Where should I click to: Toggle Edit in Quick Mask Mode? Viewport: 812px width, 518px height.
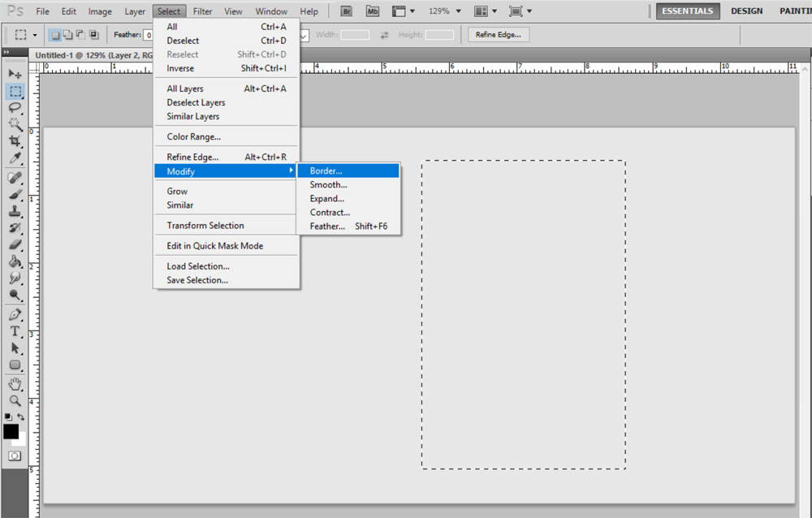214,245
